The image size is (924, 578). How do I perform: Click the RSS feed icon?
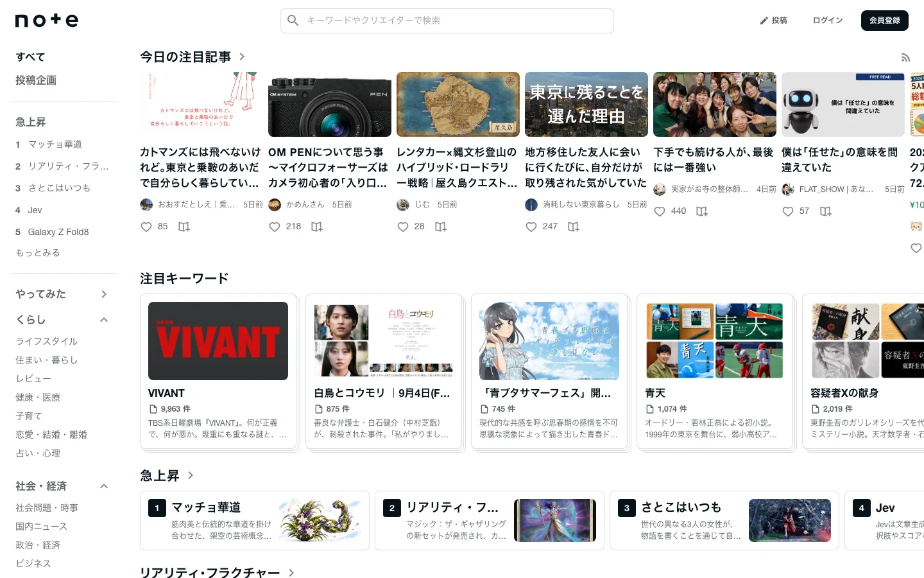click(x=905, y=58)
